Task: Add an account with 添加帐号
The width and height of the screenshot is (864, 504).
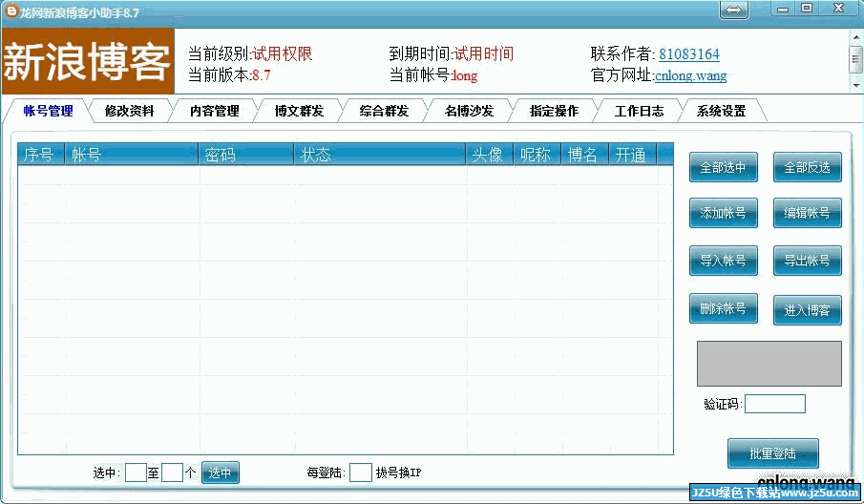Action: [x=723, y=213]
